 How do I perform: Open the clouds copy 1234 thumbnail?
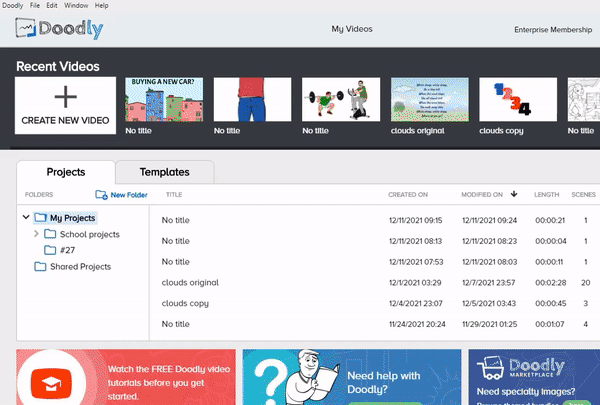pyautogui.click(x=518, y=100)
